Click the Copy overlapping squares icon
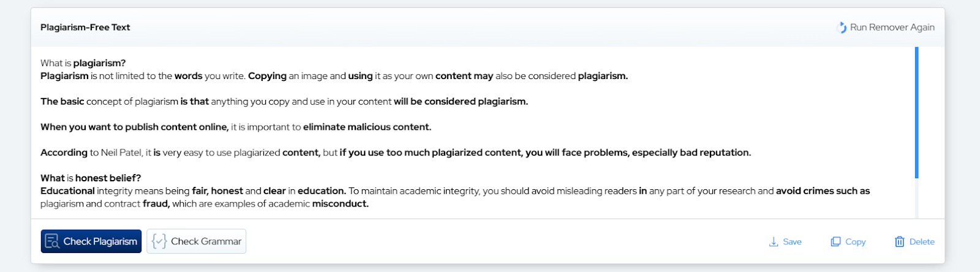Viewport: 980px width, 272px height. [x=835, y=242]
